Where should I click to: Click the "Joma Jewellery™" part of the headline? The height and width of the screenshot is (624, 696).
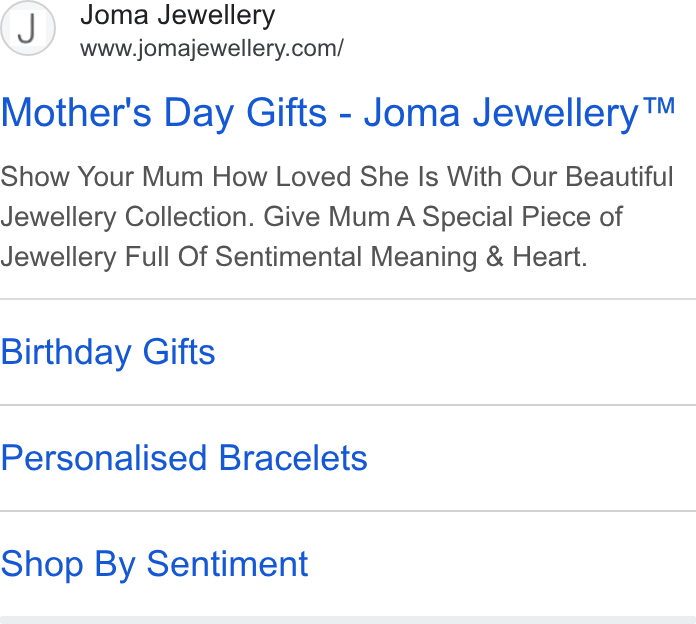(x=520, y=113)
